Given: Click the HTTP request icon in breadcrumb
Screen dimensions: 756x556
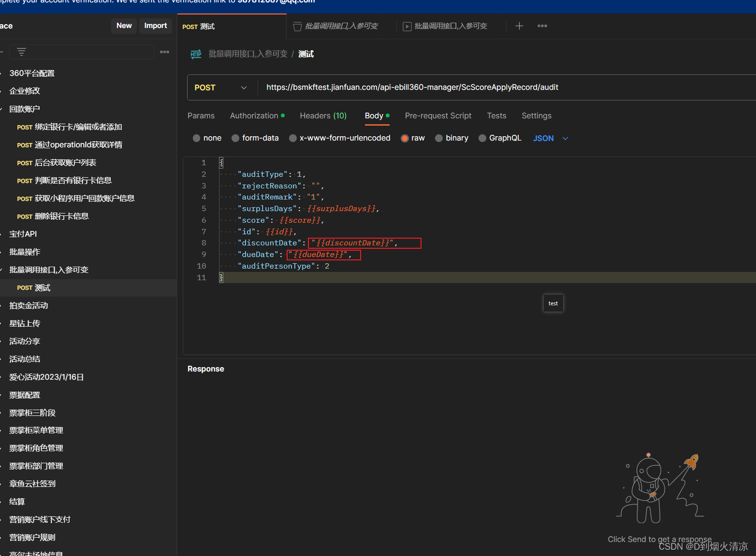Looking at the screenshot, I should (x=196, y=54).
